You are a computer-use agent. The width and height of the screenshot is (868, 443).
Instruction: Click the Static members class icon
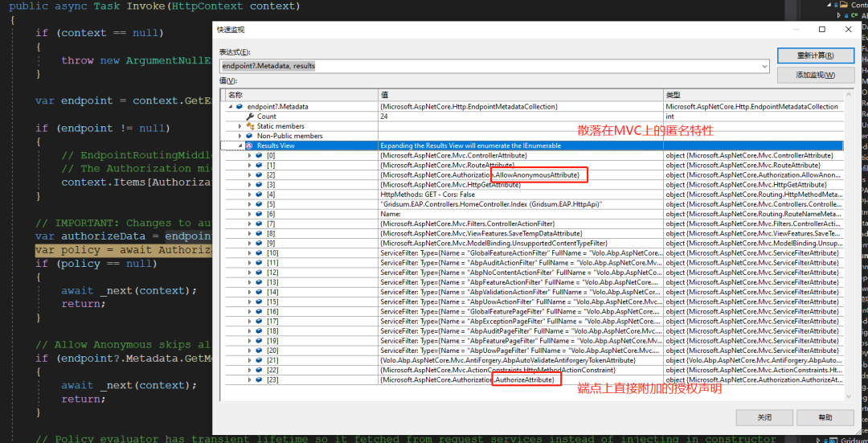tap(249, 126)
